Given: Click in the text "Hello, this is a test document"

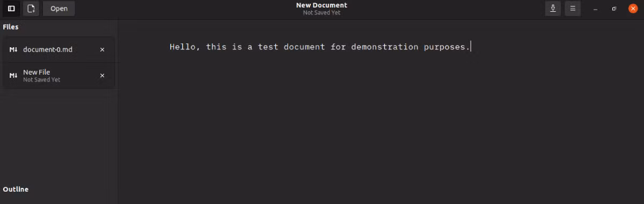Looking at the screenshot, I should point(247,47).
